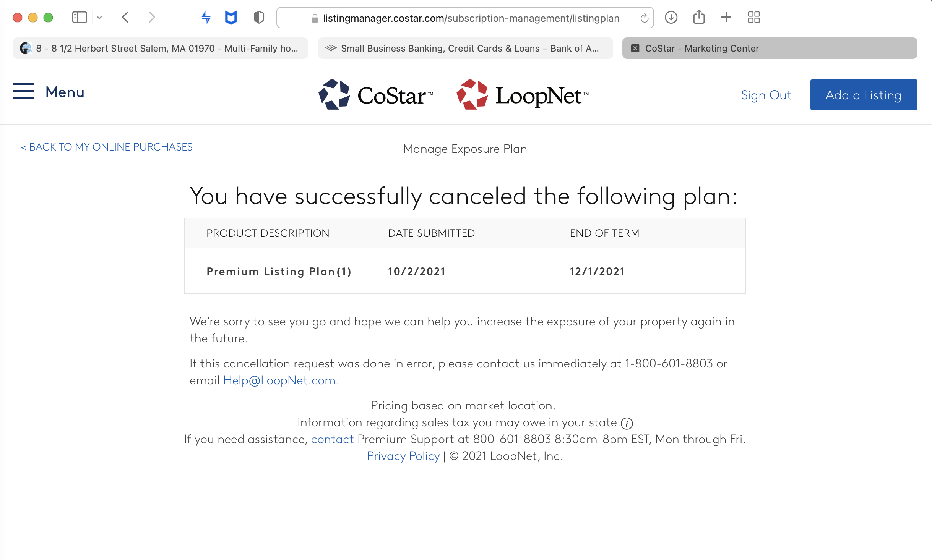Go back to My Online Purchases
932x560 pixels.
tap(107, 147)
